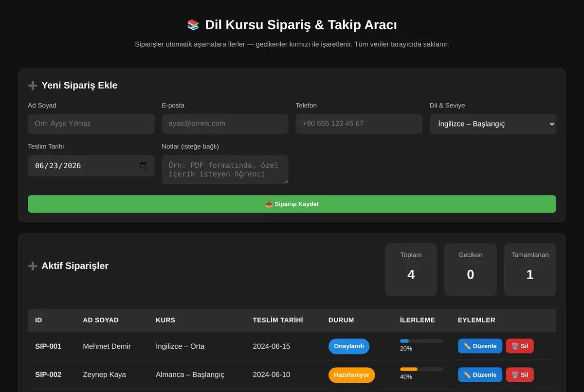The height and width of the screenshot is (392, 584).
Task: Open the Dil & Seviye dropdown
Action: (x=493, y=124)
